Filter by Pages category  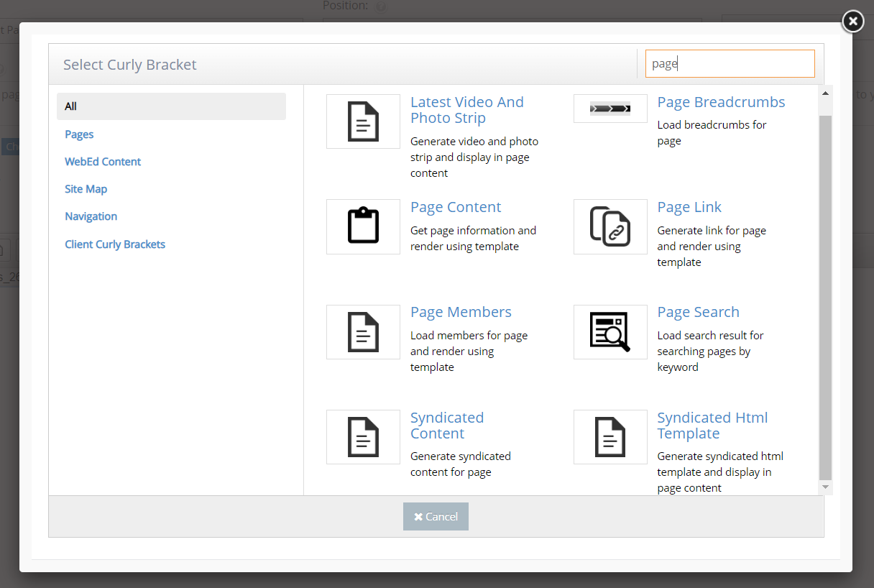pos(79,134)
